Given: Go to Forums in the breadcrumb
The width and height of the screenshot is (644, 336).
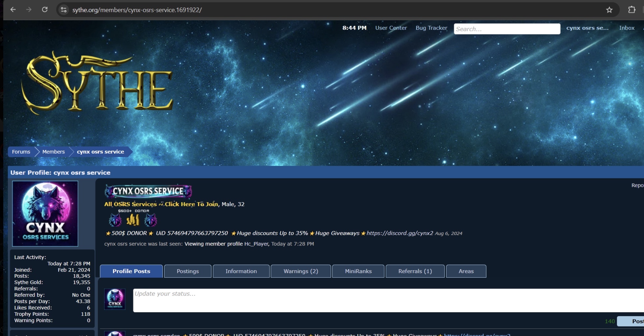Looking at the screenshot, I should [21, 152].
